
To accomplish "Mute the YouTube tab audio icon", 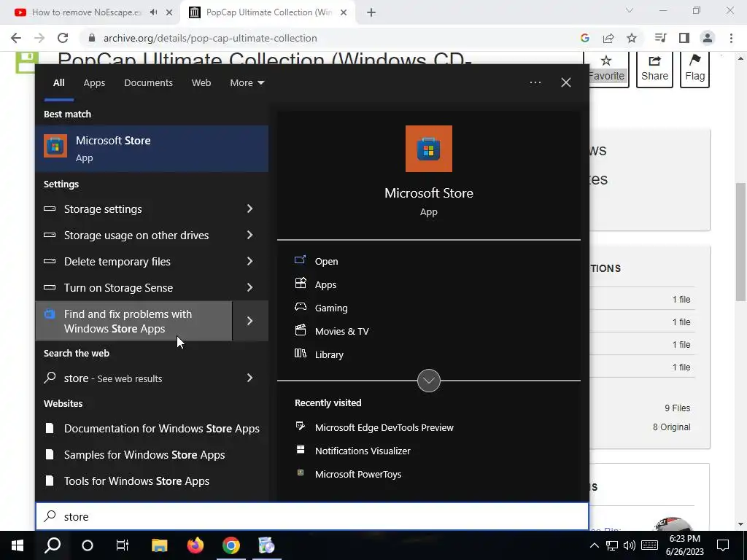I will click(153, 12).
